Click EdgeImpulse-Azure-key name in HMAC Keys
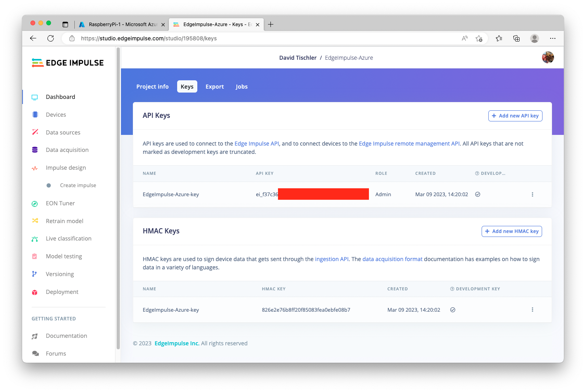 pyautogui.click(x=171, y=310)
